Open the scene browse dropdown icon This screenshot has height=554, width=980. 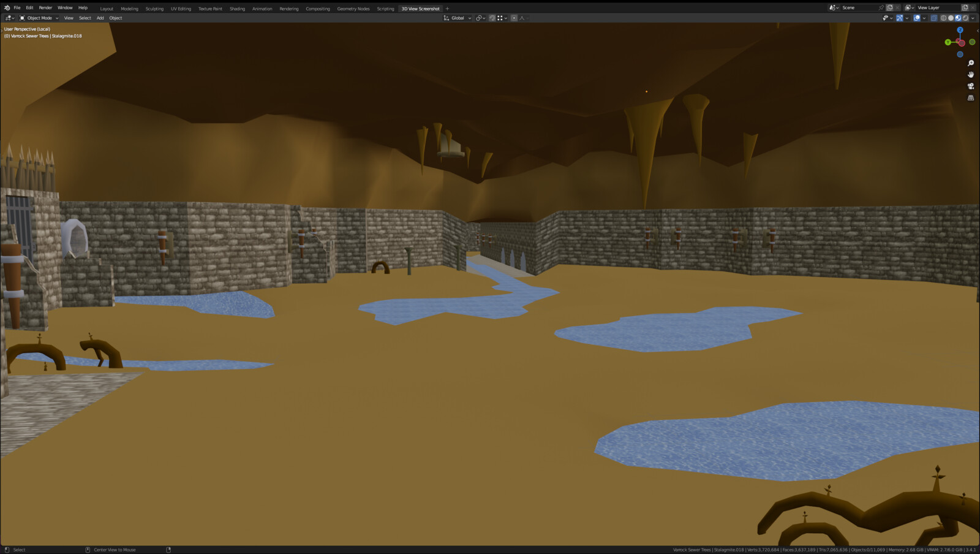click(834, 8)
